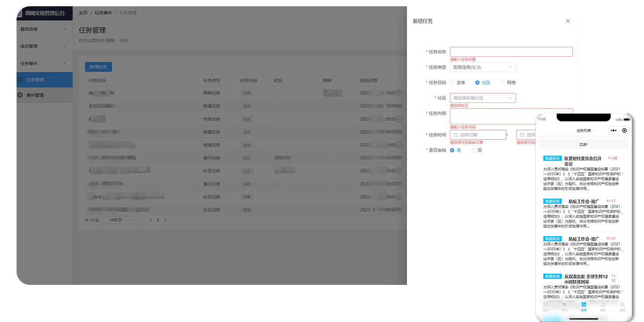
Task: Click the mini-program circular close target icon
Action: tap(624, 131)
